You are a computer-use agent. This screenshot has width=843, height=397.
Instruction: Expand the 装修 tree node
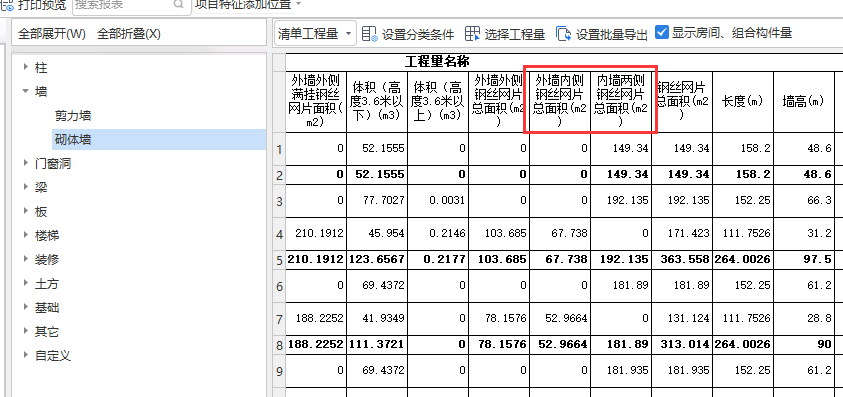(25, 259)
